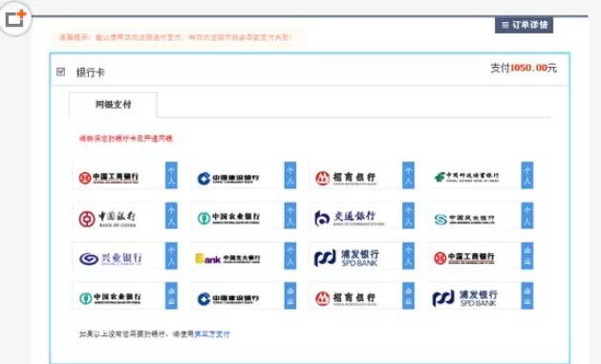Choose 浦发银行 SPD Bank personal (个人) option
This screenshot has height=364, width=601.
click(362, 256)
